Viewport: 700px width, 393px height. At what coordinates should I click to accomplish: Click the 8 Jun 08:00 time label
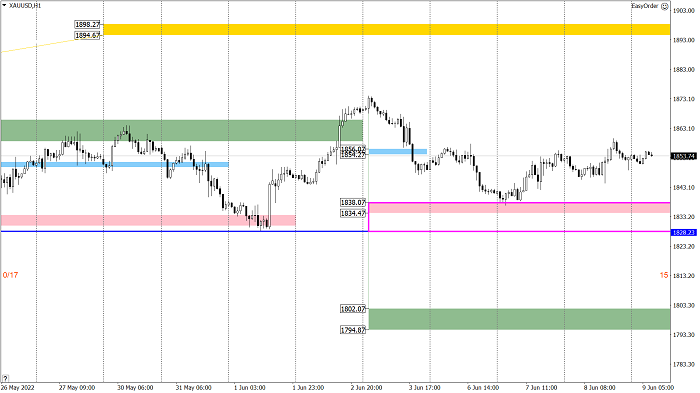(600, 388)
